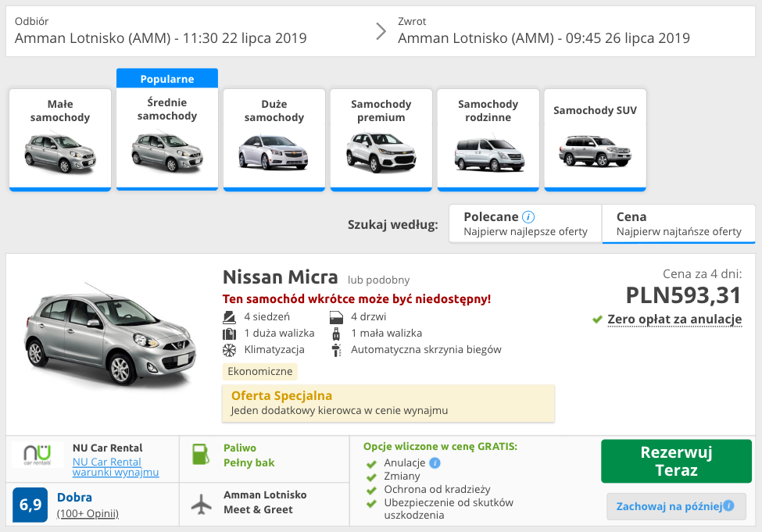
Task: Click the Oferta Specjalna banner
Action: pos(388,403)
